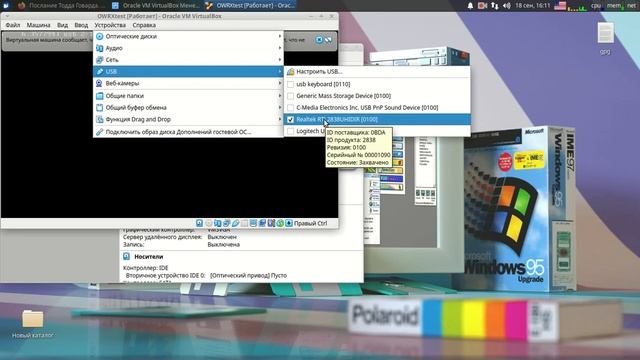Click the display indicator in VM status bar
The image size is (640, 360).
(x=253, y=223)
